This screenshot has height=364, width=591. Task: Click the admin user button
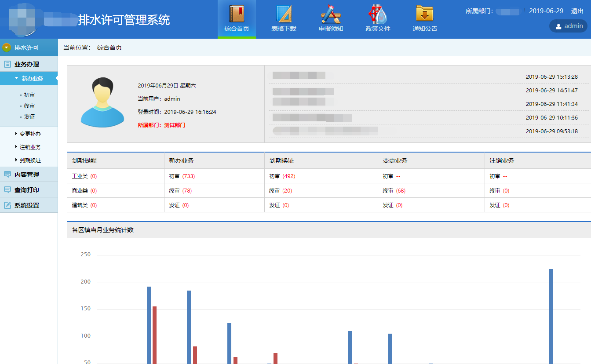tap(569, 26)
